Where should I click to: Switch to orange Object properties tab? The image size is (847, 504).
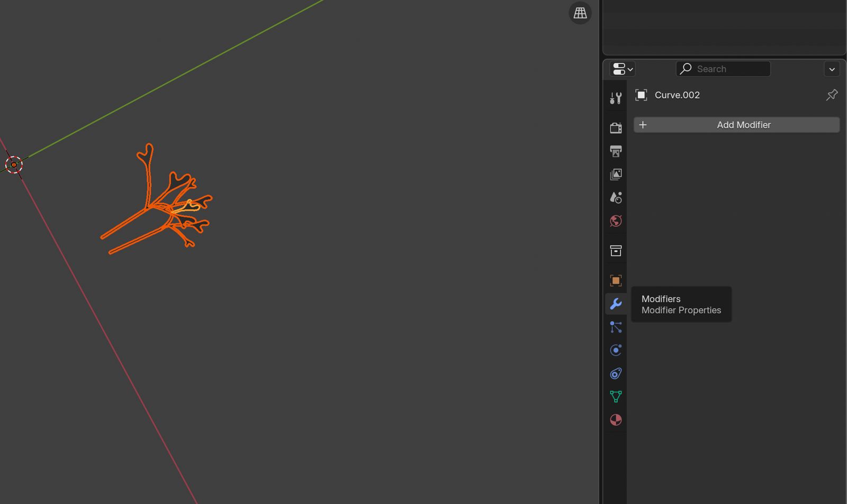coord(616,280)
